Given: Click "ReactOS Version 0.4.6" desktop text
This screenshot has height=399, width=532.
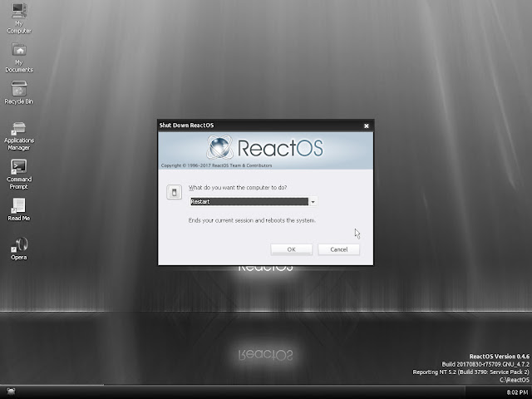Looking at the screenshot, I should tap(499, 357).
